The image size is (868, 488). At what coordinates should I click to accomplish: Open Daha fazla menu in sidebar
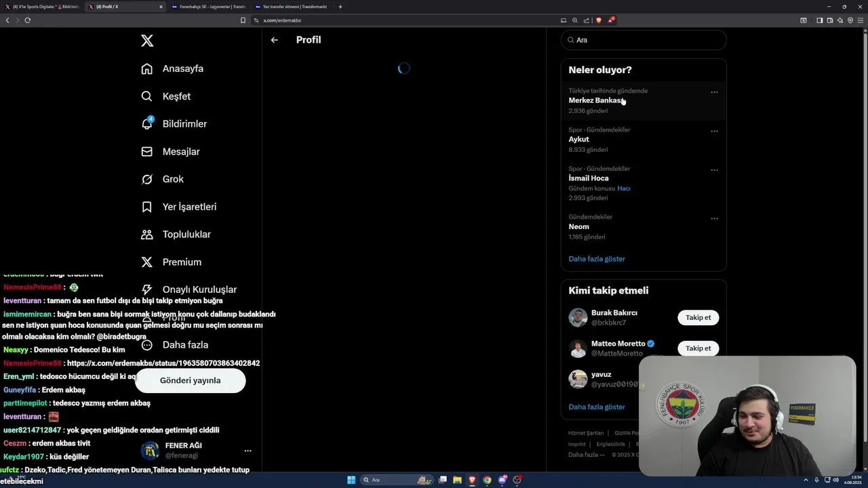(174, 345)
